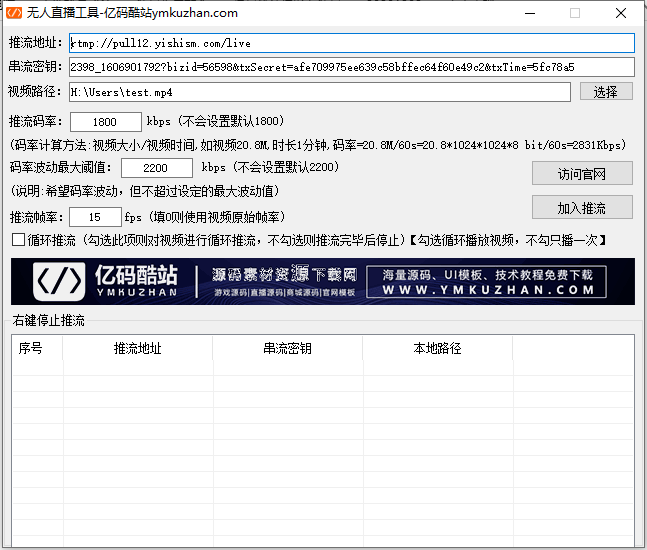This screenshot has width=647, height=550.
Task: Focus the 推流地址 rtmp address field
Action: pyautogui.click(x=352, y=43)
